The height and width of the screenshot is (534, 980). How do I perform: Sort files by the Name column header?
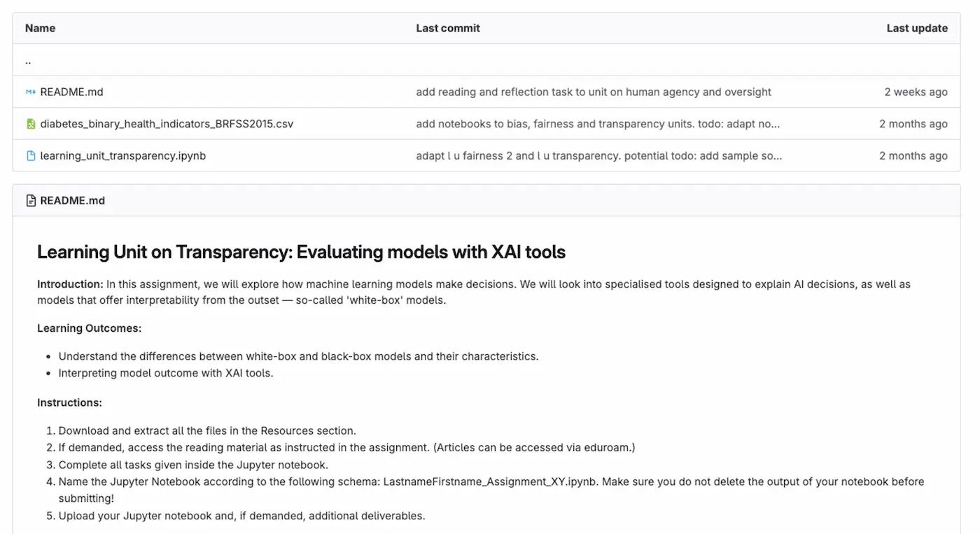click(x=40, y=28)
